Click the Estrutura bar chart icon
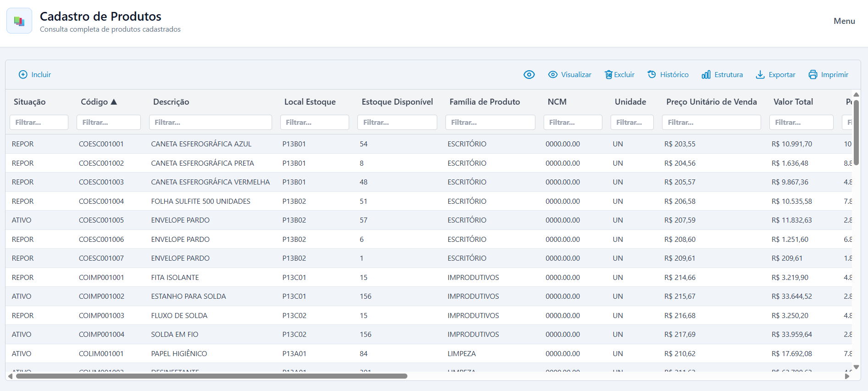Screen dimensions: 868x391 706,74
